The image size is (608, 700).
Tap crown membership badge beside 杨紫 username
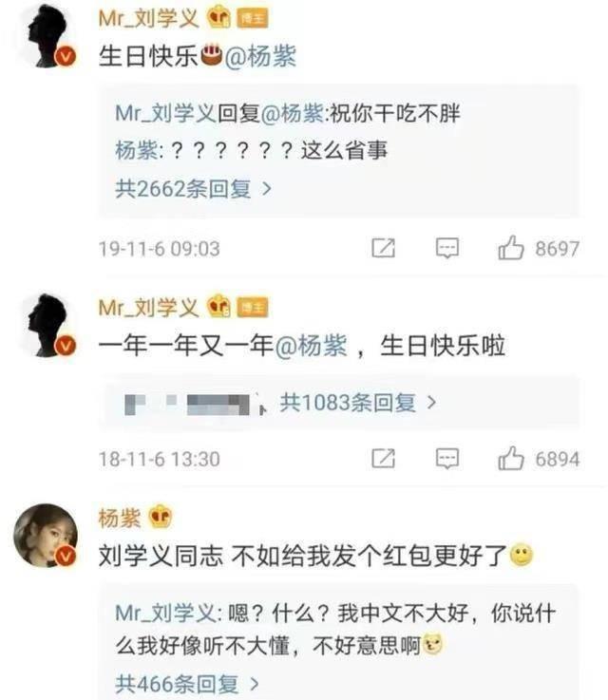160,518
